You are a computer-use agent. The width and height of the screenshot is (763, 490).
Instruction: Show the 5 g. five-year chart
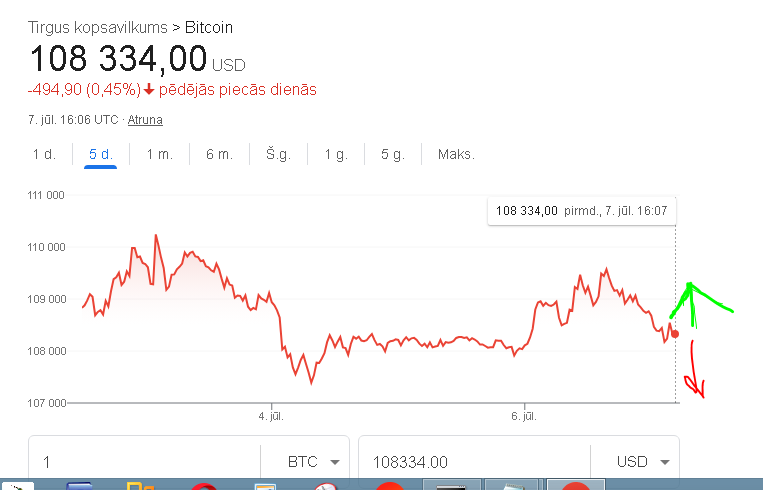click(393, 154)
